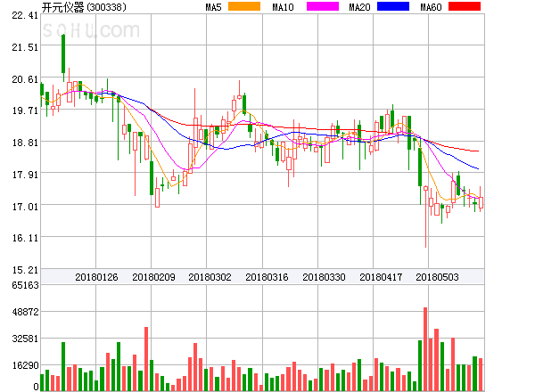Click the MA10 legend label

283,7
